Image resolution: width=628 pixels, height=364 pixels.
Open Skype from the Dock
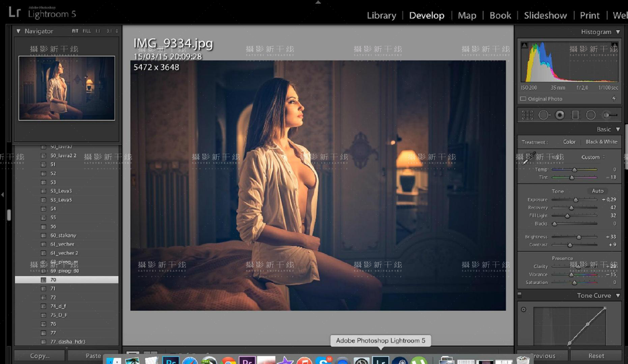pyautogui.click(x=323, y=361)
